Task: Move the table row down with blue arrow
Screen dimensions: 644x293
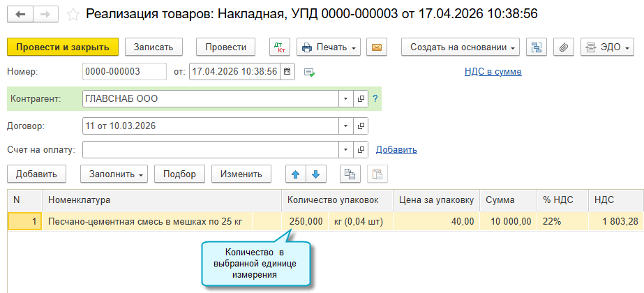Action: tap(315, 174)
